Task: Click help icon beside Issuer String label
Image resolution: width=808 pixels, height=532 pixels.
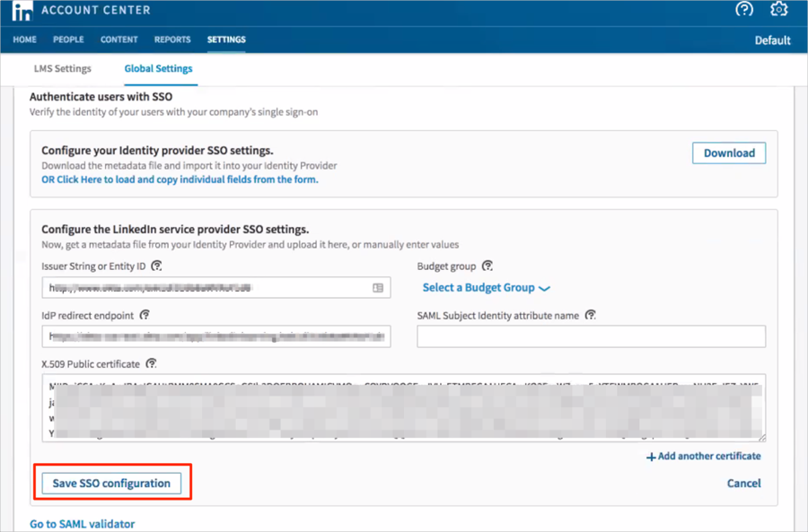Action: click(156, 266)
